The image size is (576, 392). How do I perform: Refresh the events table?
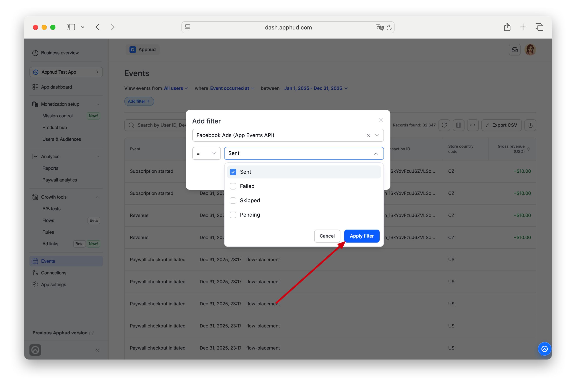[444, 125]
